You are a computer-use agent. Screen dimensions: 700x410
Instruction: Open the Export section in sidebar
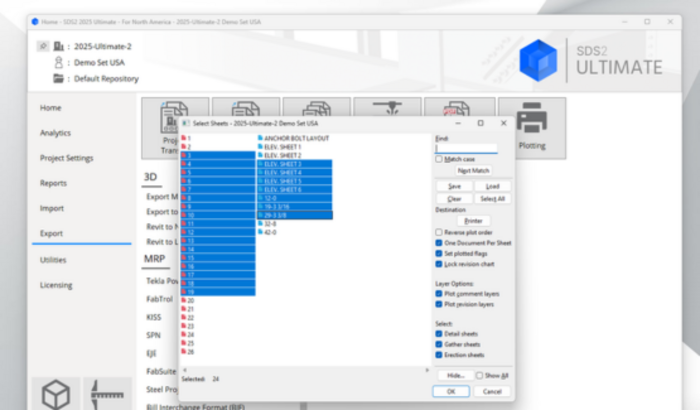tap(51, 233)
